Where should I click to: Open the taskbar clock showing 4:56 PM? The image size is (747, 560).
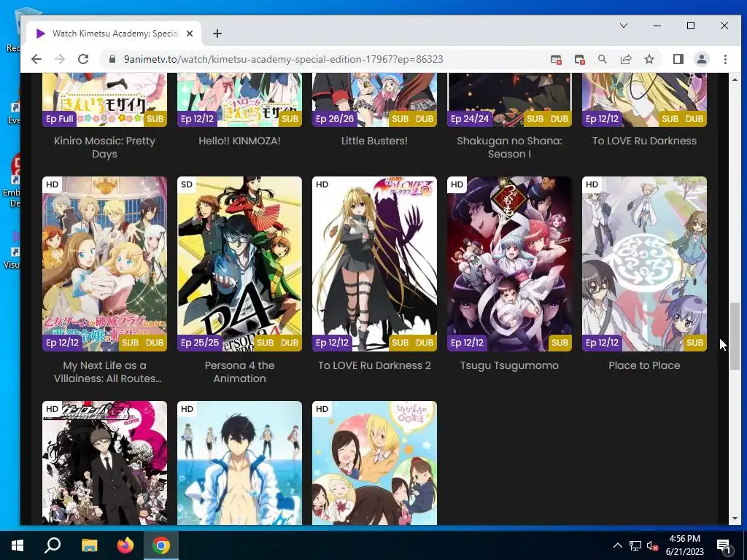point(684,545)
